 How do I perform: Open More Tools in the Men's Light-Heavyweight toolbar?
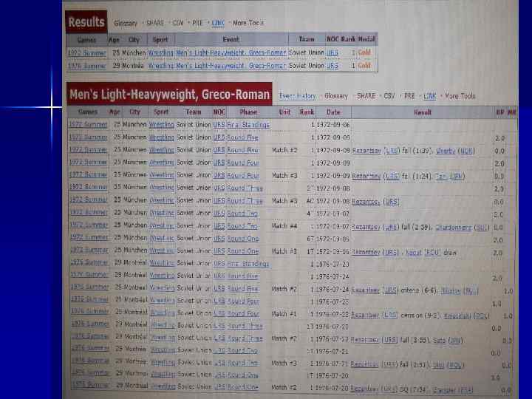(x=460, y=96)
